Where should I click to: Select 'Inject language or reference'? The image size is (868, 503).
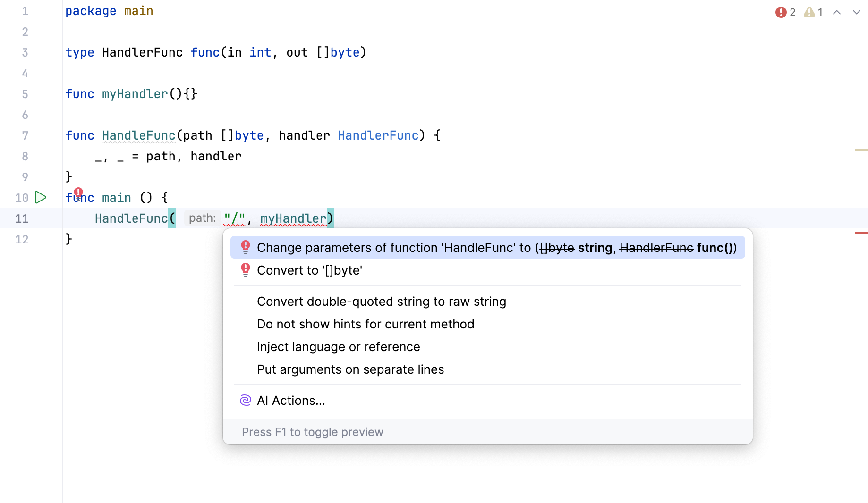pos(338,347)
